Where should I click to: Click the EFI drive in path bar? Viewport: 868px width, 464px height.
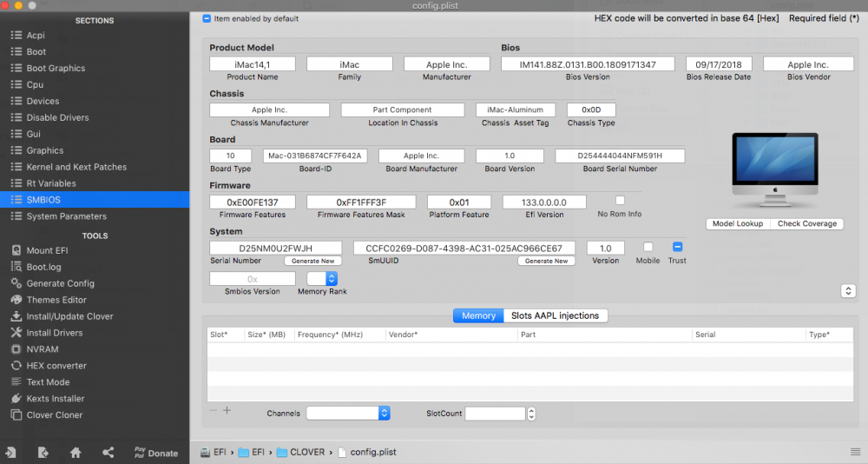(x=214, y=452)
